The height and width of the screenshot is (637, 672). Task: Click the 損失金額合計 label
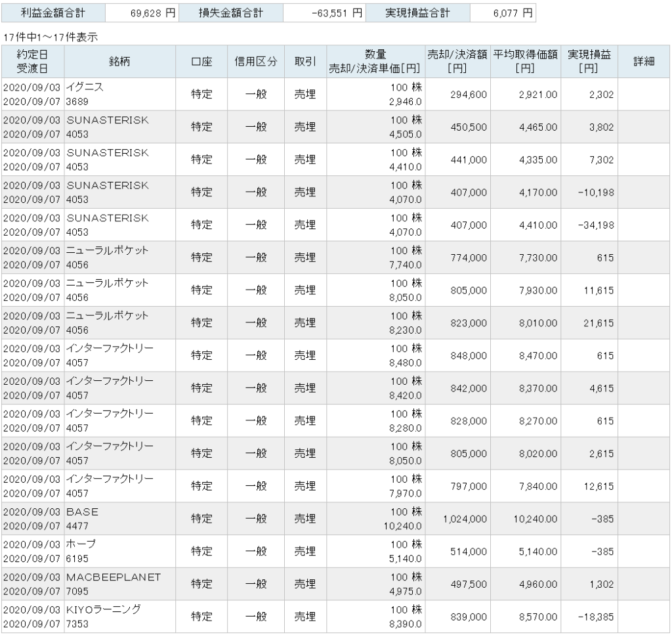pos(230,13)
